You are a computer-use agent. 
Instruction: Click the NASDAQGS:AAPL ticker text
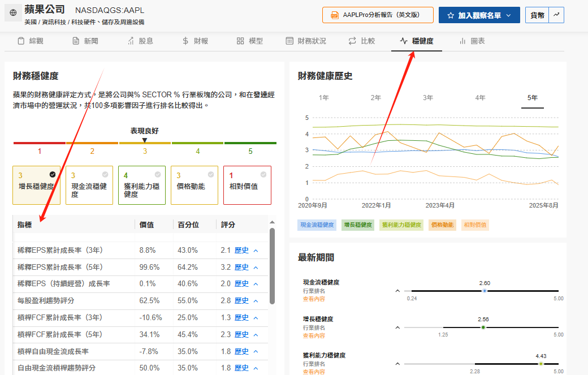(x=110, y=11)
